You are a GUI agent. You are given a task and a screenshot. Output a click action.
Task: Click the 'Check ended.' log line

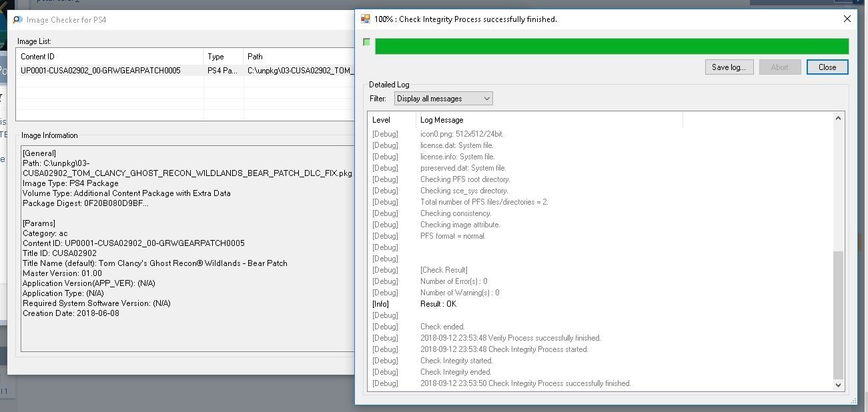pyautogui.click(x=442, y=327)
